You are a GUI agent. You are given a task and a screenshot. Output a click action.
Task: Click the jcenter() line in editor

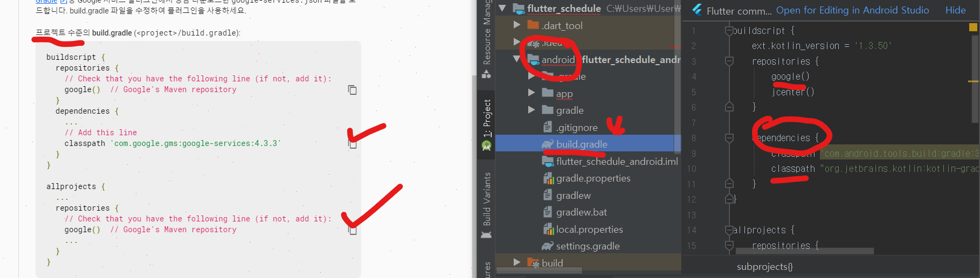[792, 92]
